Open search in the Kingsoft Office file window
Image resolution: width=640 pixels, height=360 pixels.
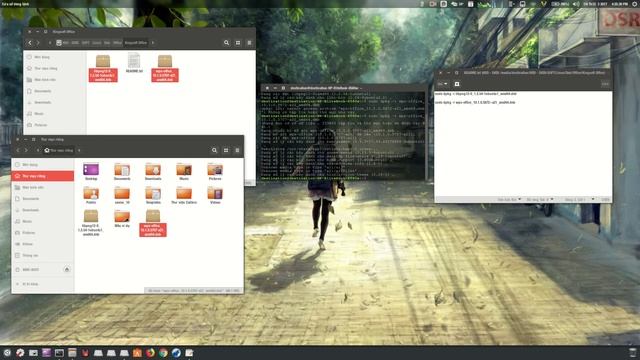click(x=226, y=42)
